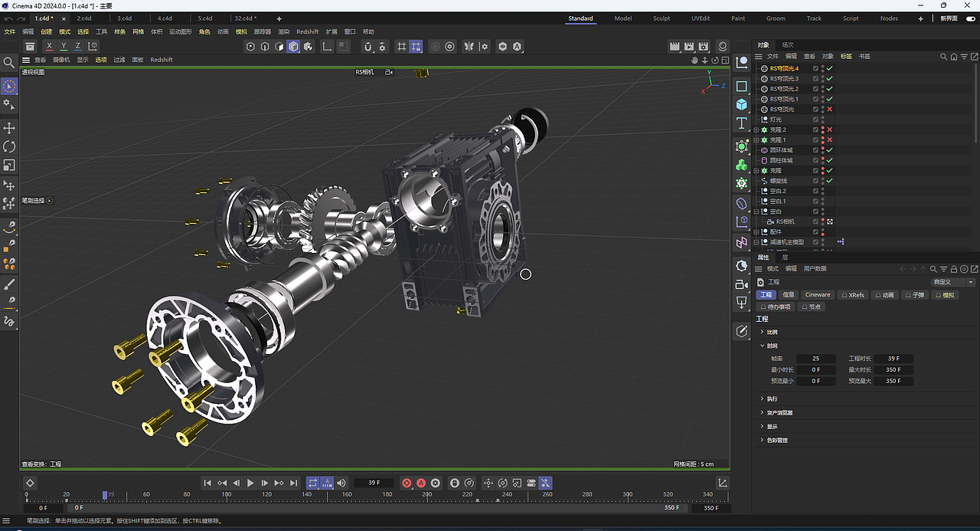
Task: Disable the green checkmark next to 螺旋线
Action: click(x=829, y=180)
